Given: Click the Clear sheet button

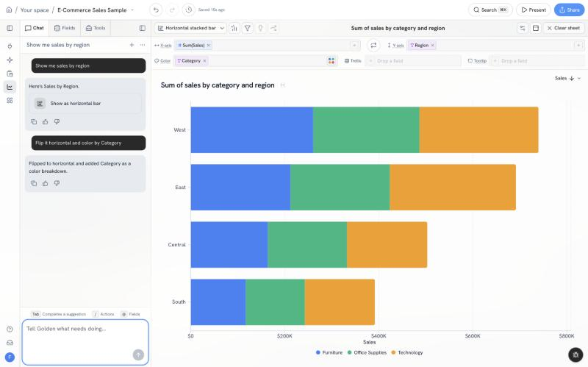Looking at the screenshot, I should click(x=564, y=28).
